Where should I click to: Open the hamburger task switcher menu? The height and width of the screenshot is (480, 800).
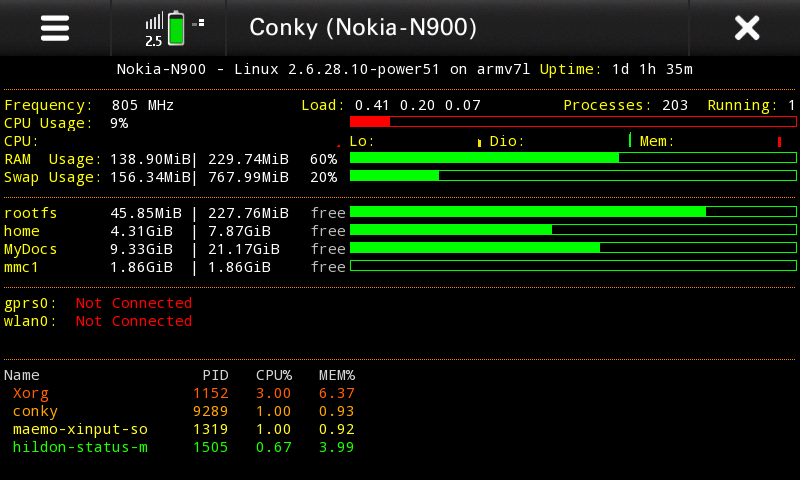[x=55, y=28]
